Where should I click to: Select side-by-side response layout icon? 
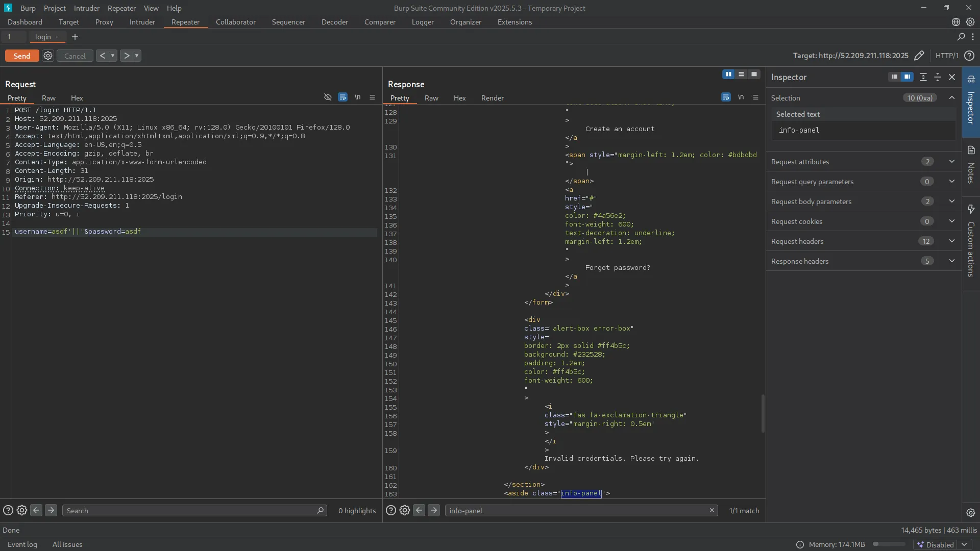point(728,74)
